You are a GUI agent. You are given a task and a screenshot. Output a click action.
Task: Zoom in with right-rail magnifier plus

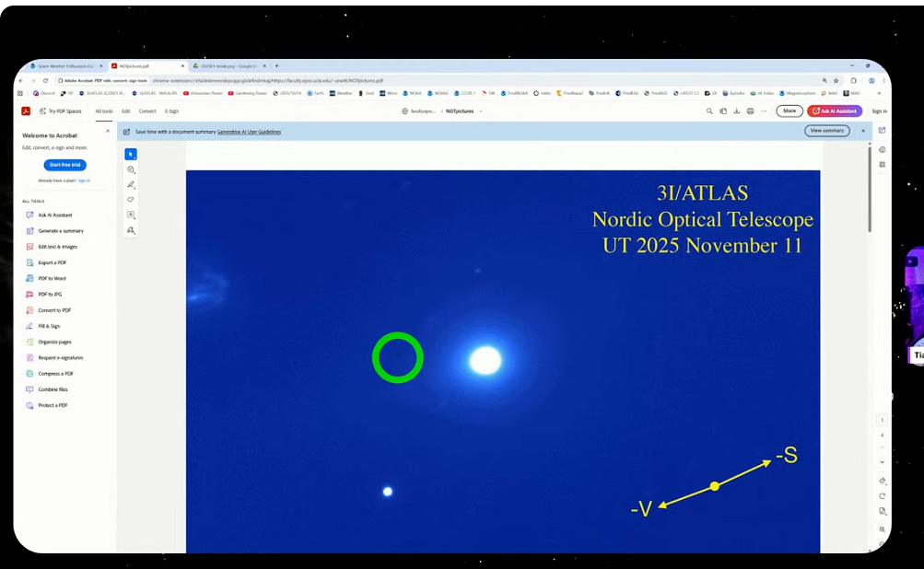point(883,529)
